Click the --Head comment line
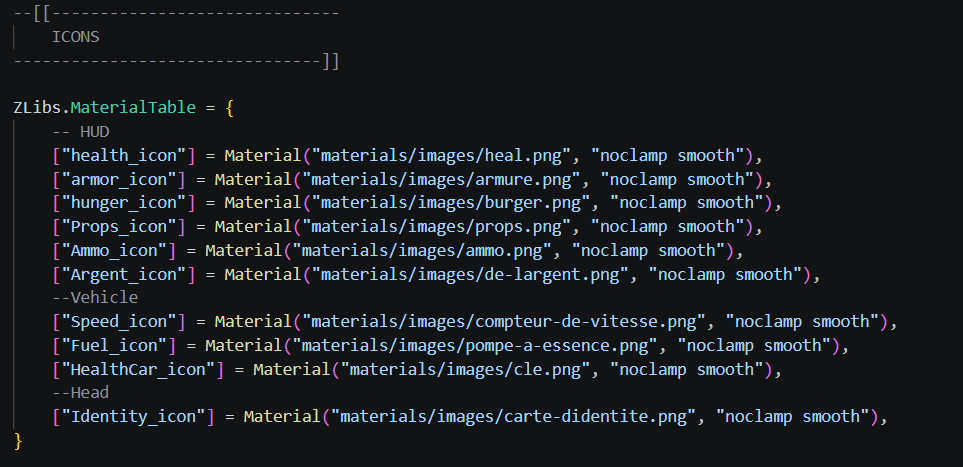Image resolution: width=963 pixels, height=467 pixels. pos(80,393)
